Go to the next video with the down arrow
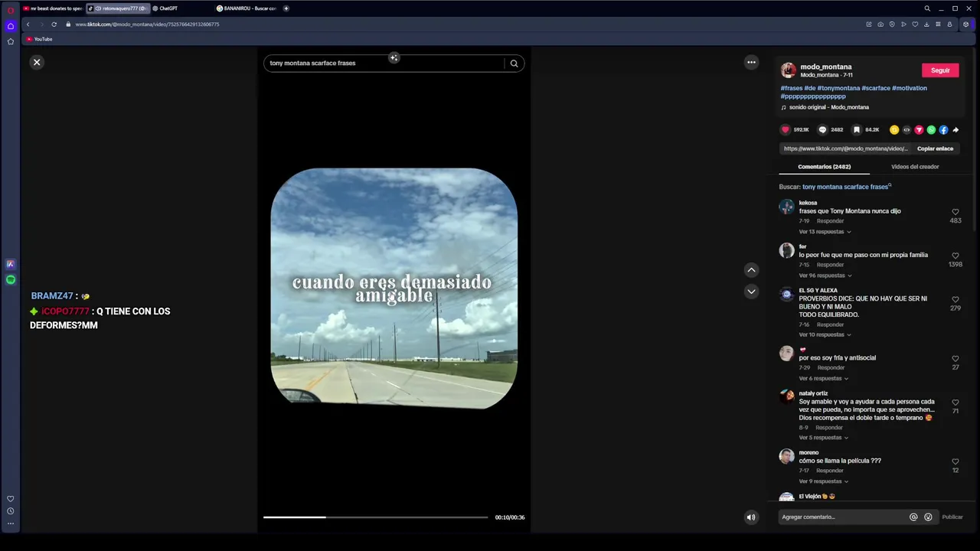This screenshot has width=980, height=551. pyautogui.click(x=751, y=291)
